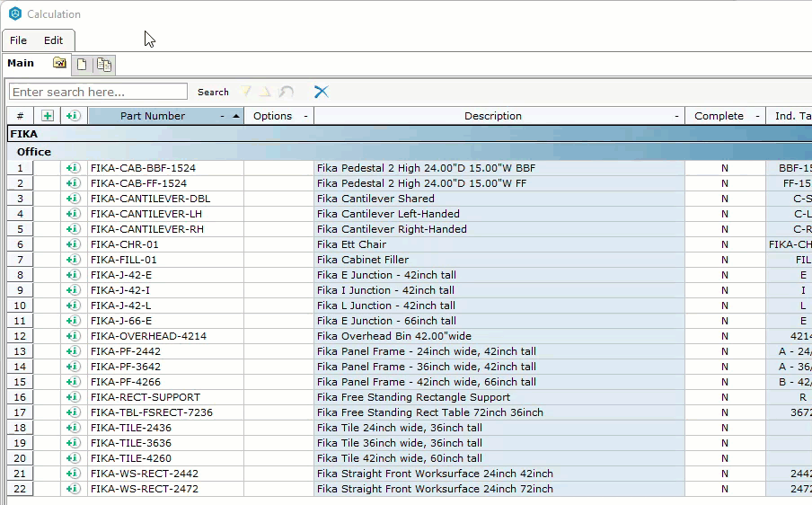The width and height of the screenshot is (812, 505).
Task: Open Part Number column filter dash
Action: click(x=222, y=116)
